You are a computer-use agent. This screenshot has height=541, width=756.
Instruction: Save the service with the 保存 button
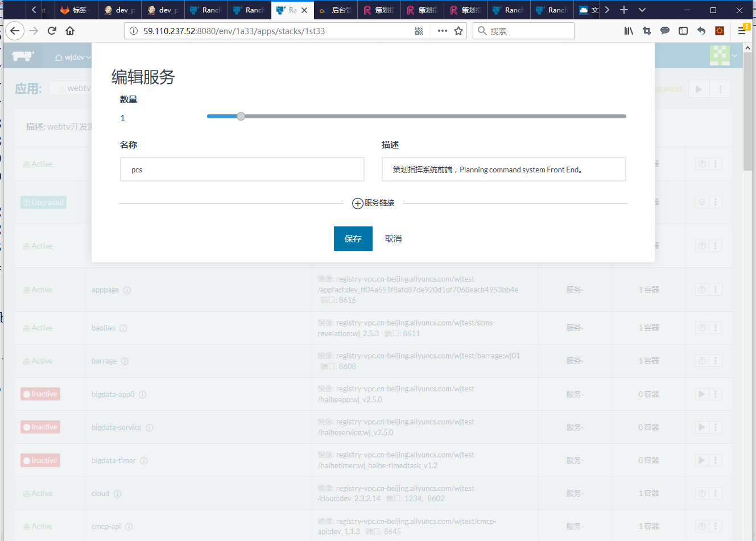[353, 238]
